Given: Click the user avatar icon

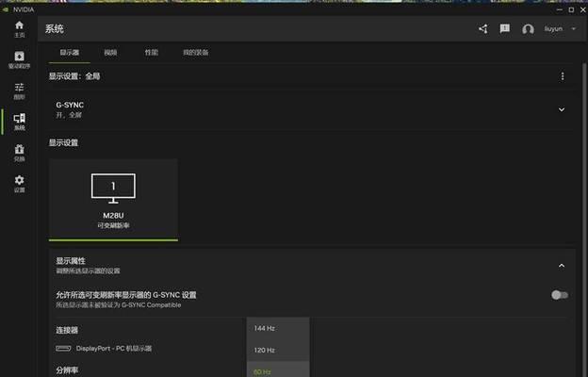Looking at the screenshot, I should [528, 29].
